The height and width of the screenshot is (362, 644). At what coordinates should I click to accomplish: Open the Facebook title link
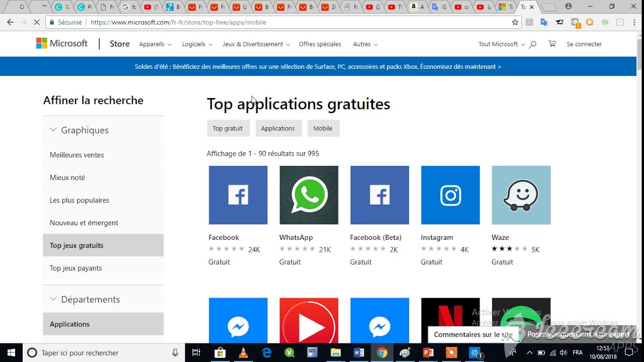click(224, 237)
